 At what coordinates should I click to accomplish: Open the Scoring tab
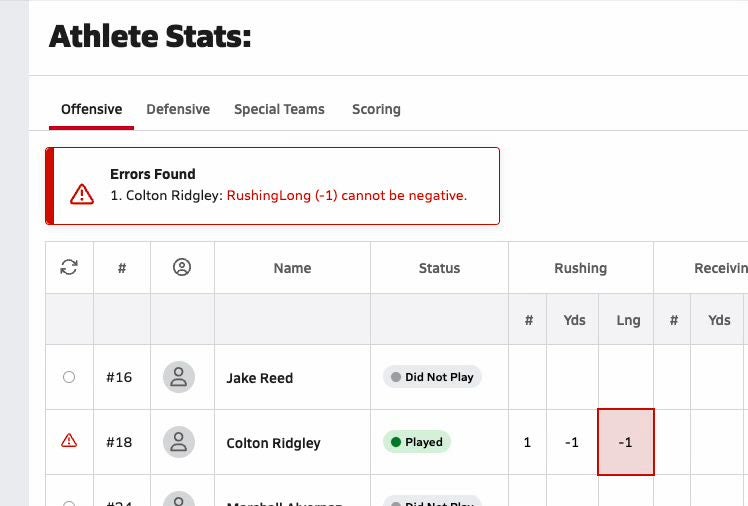376,109
